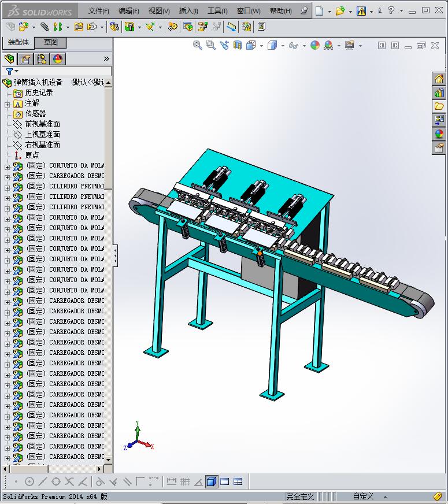Image resolution: width=448 pixels, height=504 pixels.
Task: Activate the Section View tool
Action: 238,45
